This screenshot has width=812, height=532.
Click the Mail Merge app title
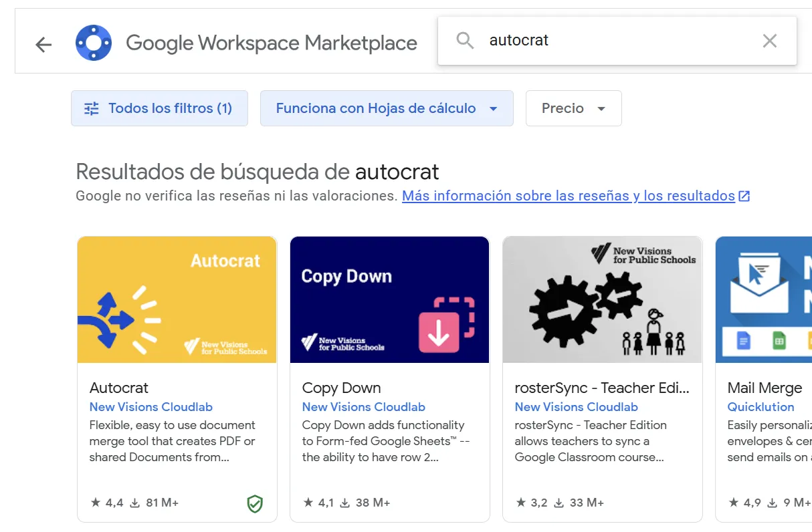pyautogui.click(x=765, y=388)
